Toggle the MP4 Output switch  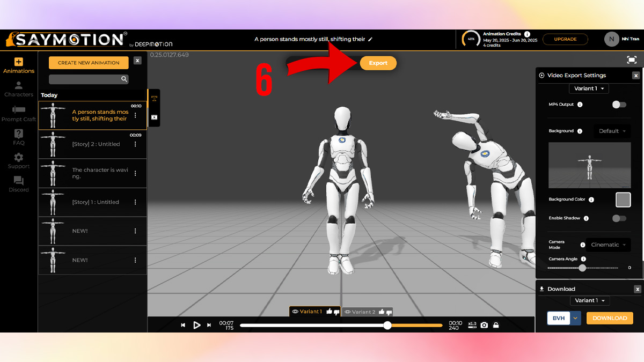[619, 105]
